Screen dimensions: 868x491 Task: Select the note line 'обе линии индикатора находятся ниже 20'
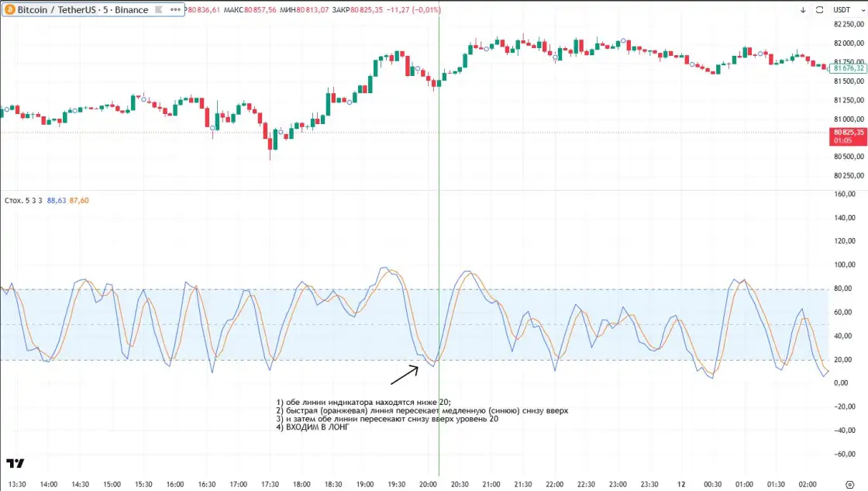pyautogui.click(x=368, y=403)
